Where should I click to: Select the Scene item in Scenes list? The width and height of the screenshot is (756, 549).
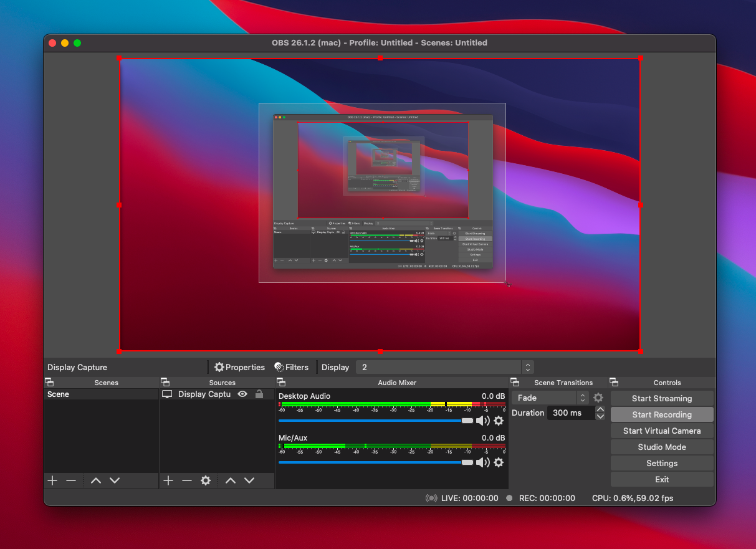59,394
